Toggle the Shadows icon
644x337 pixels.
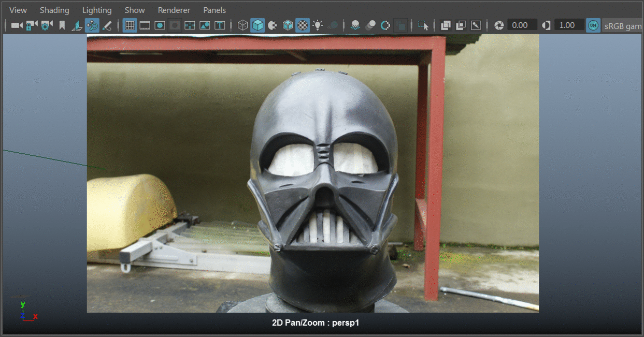tap(333, 25)
